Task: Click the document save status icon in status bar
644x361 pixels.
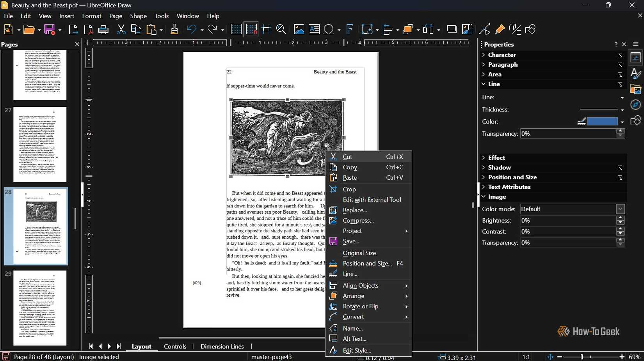Action: point(5,356)
